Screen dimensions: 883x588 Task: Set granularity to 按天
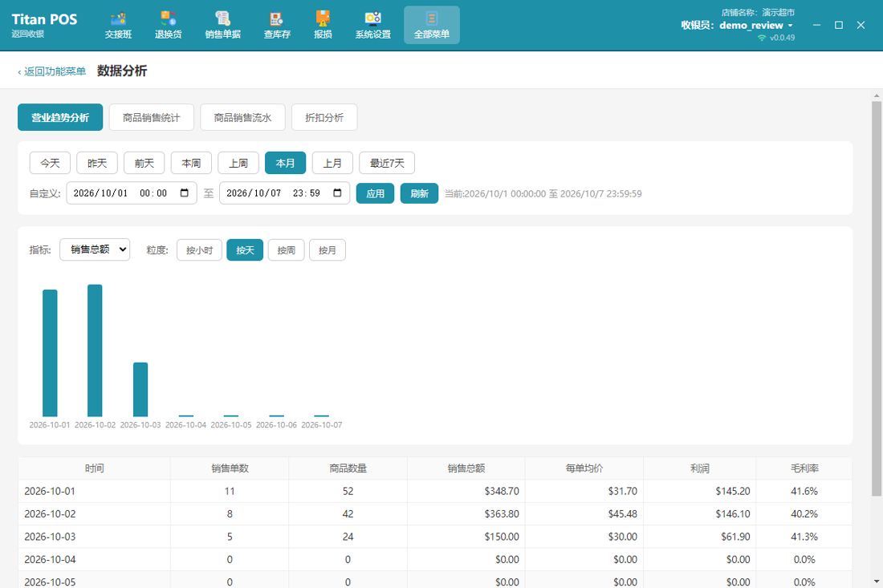click(245, 250)
